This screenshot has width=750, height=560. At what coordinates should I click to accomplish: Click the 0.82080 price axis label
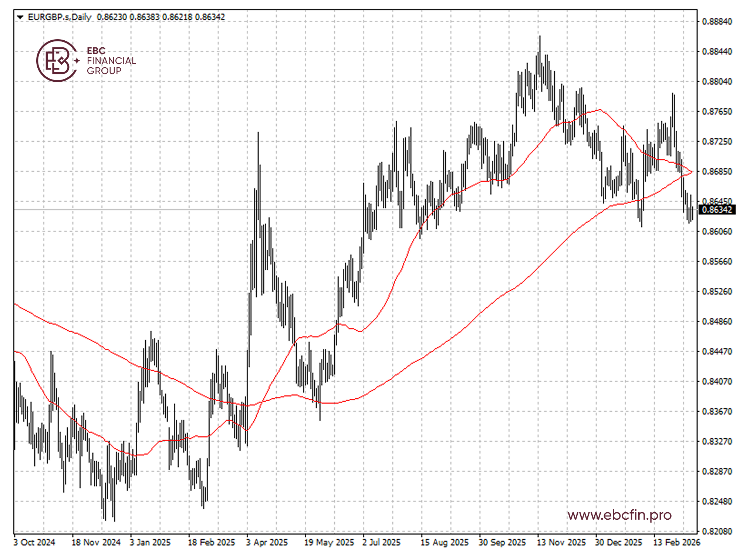pos(717,532)
